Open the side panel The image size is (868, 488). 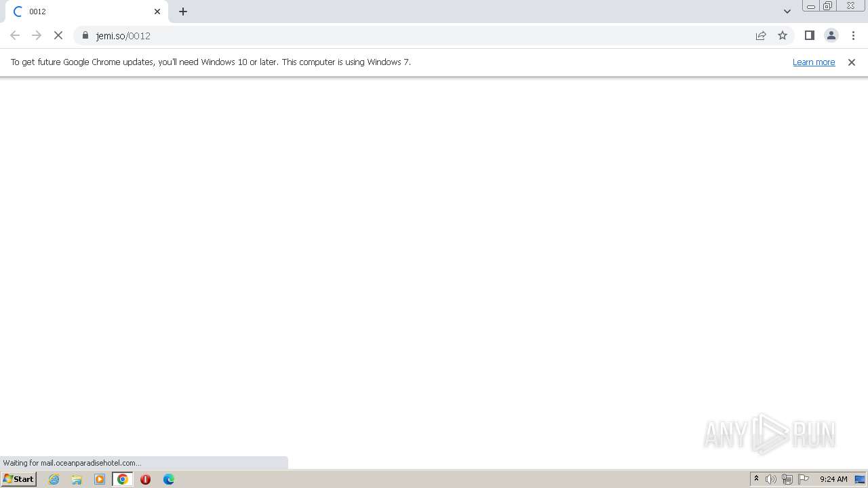809,35
